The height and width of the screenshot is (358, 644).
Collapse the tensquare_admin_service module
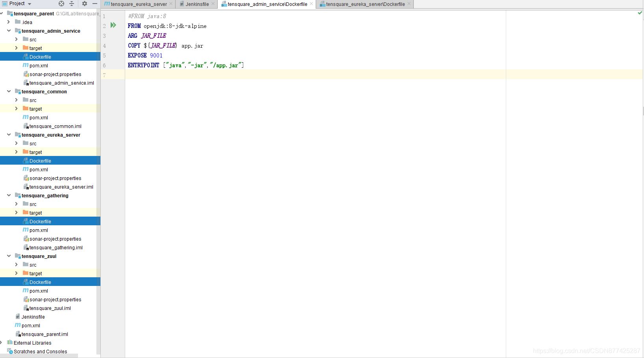click(x=9, y=31)
